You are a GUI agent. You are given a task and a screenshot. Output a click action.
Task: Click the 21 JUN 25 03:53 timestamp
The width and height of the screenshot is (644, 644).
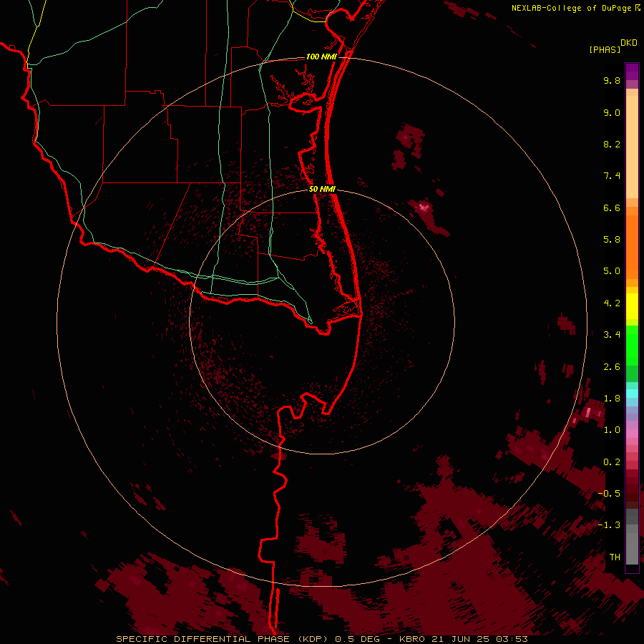[x=479, y=639]
